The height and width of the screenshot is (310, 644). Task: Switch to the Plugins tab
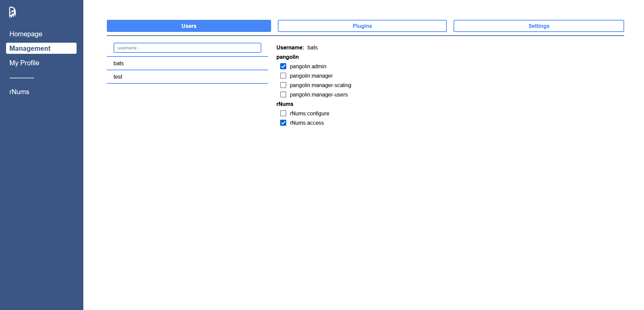point(362,26)
